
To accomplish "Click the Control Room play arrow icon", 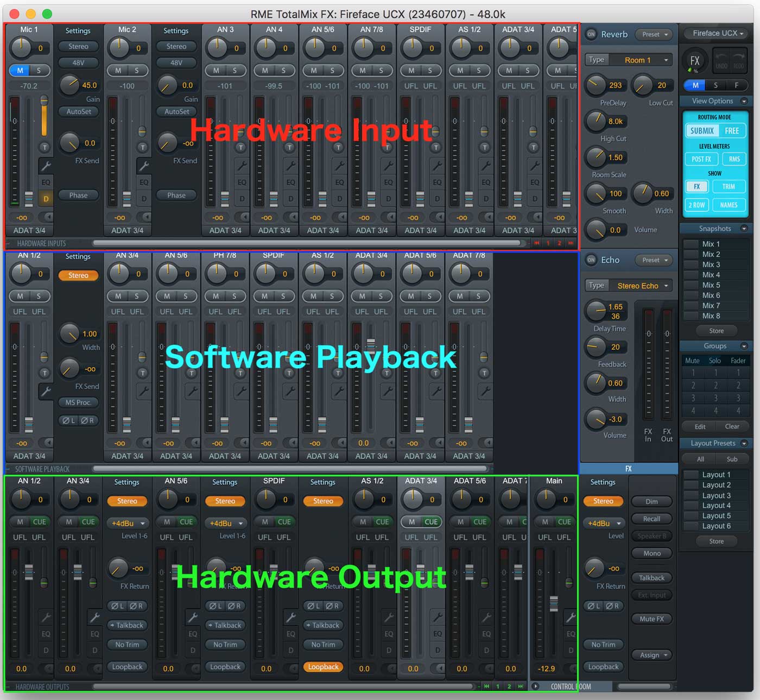I will (x=535, y=686).
